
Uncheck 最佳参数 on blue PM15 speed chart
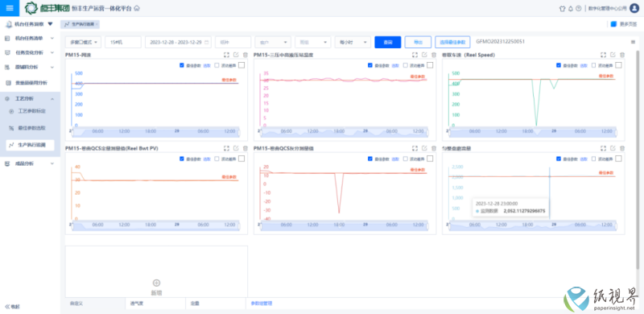pyautogui.click(x=182, y=65)
